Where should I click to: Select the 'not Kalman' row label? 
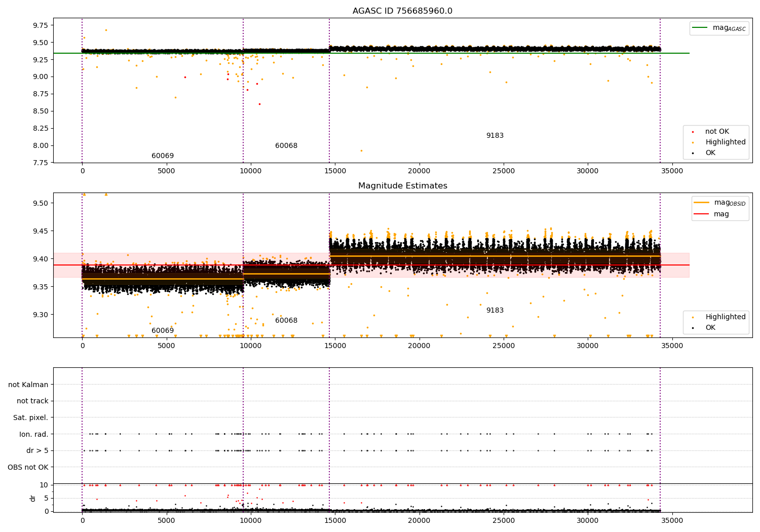[28, 385]
